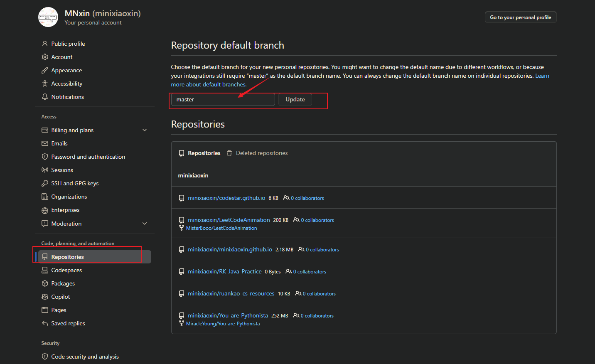The height and width of the screenshot is (364, 595).
Task: Open minixiaoxin/ruankao_cs_resources repository
Action: pyautogui.click(x=231, y=294)
